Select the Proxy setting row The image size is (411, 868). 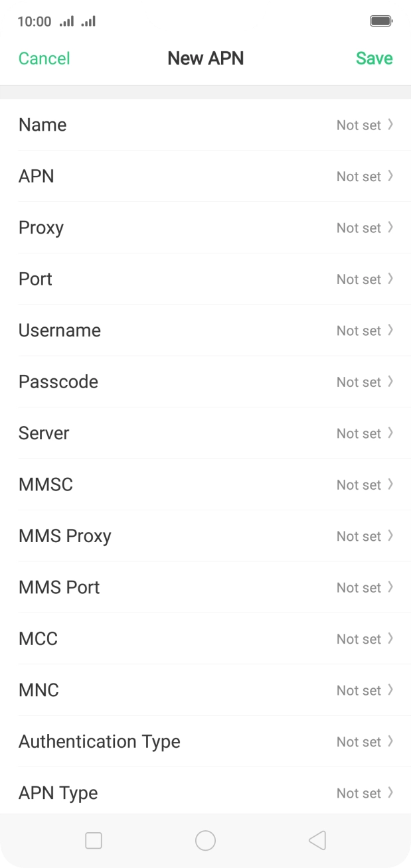click(x=205, y=228)
